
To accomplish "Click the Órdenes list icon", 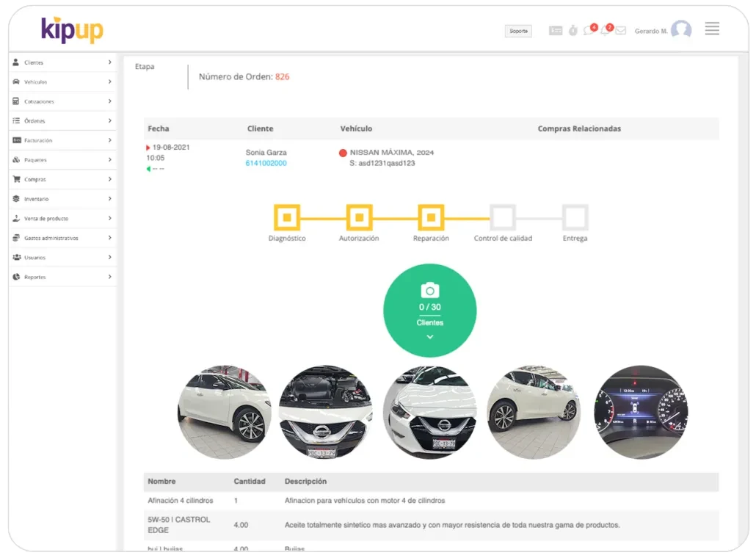I will point(16,120).
